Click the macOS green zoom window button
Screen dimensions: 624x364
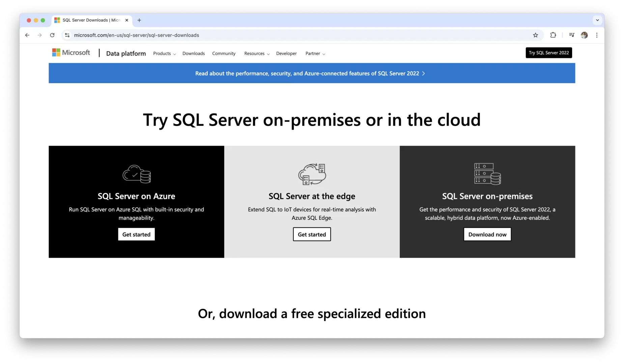(x=43, y=20)
